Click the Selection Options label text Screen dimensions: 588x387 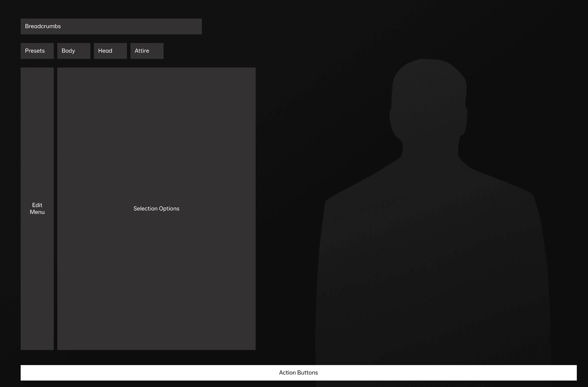coord(156,209)
